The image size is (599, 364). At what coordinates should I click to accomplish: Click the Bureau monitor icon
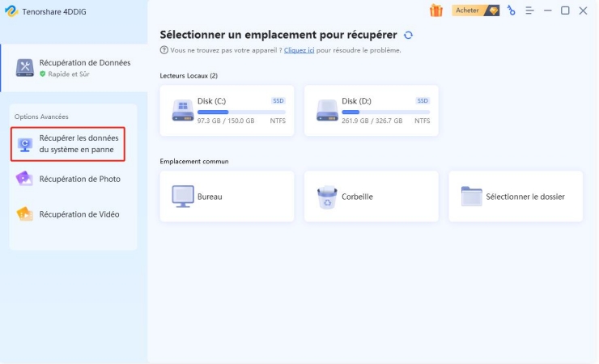pos(183,197)
